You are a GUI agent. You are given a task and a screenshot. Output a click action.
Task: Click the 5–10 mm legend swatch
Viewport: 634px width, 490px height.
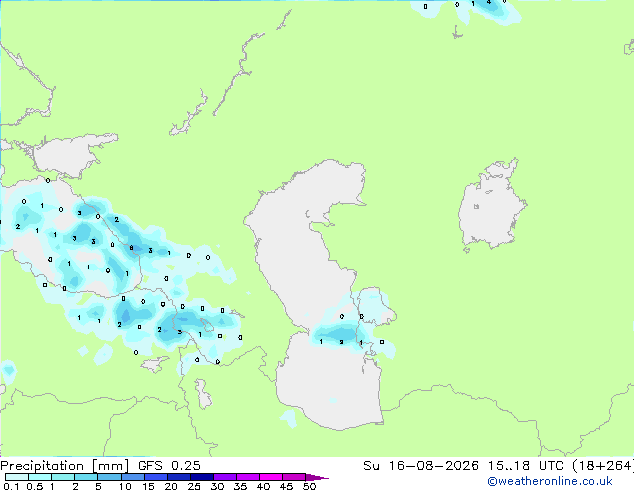tap(109, 477)
